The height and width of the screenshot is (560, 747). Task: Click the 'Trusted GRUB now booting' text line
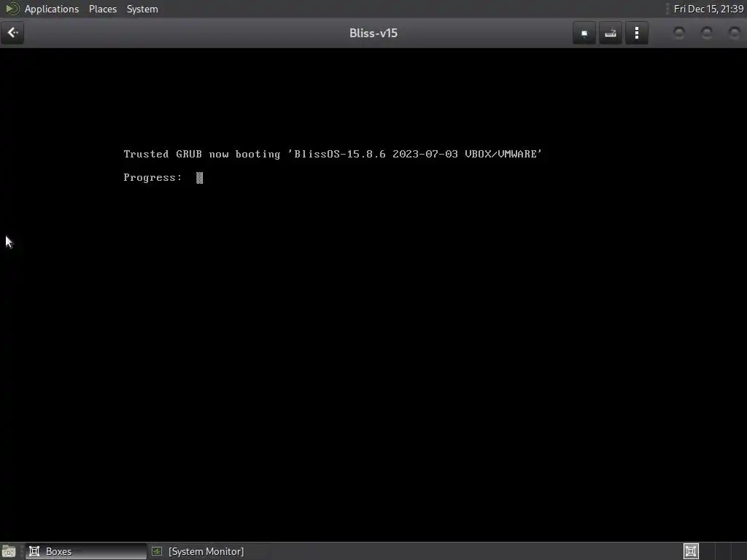333,154
